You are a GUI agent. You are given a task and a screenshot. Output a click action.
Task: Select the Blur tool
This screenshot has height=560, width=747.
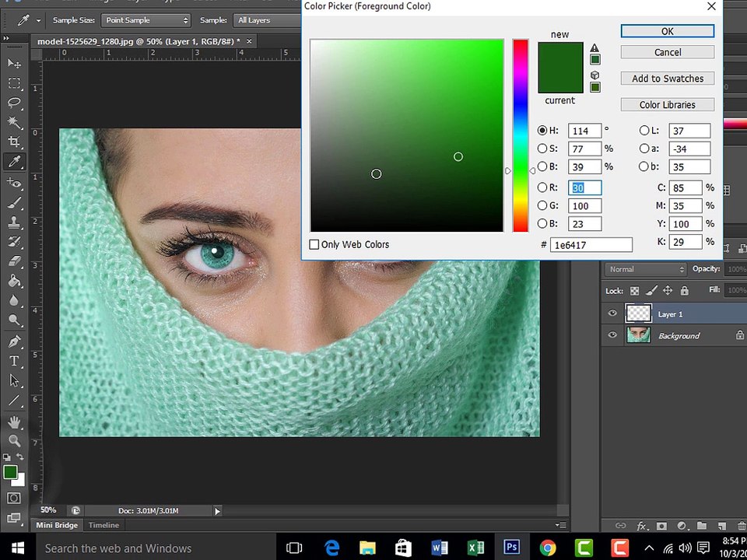coord(14,300)
